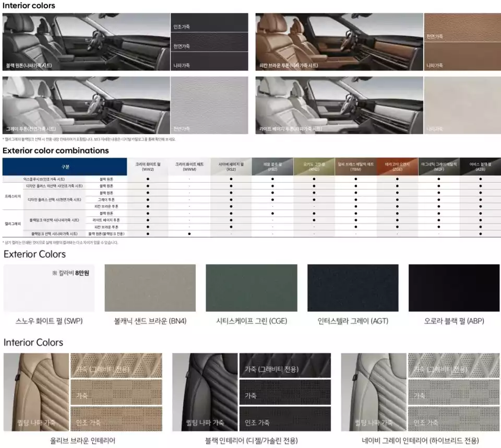
Task: Click the lower Interior Colors heading
Action: [x=33, y=342]
